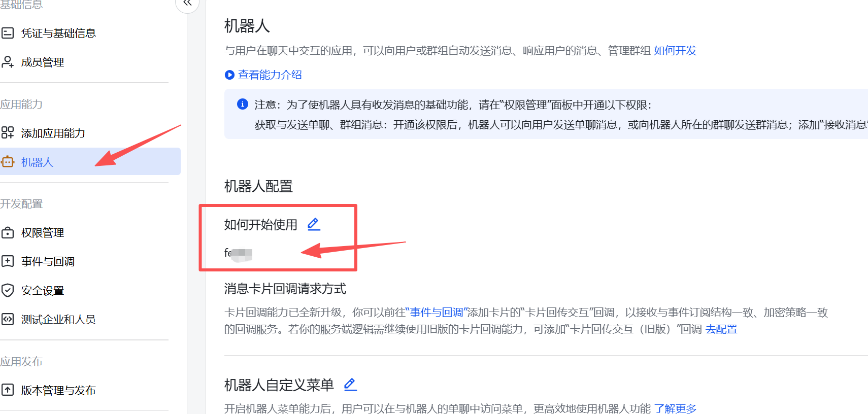Collapse the sidebar with double-chevron button
Screen dimensions: 868x414
click(187, 4)
